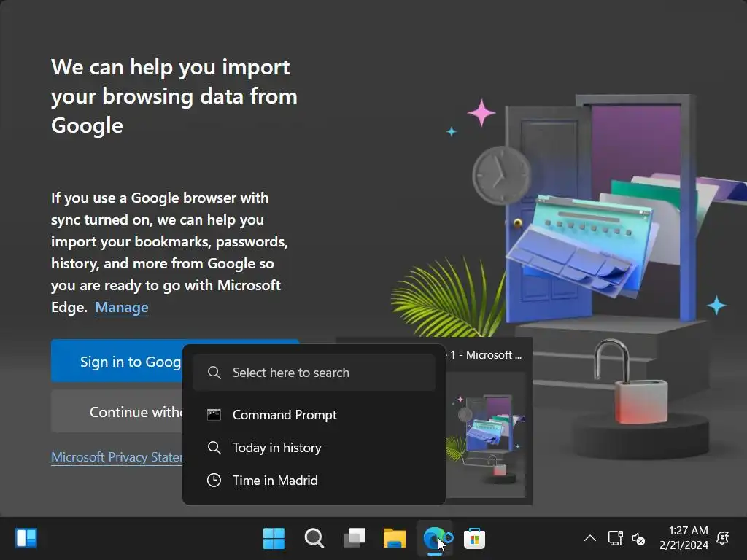Click the Select here to search box
Viewport: 747px width, 560px height.
314,373
